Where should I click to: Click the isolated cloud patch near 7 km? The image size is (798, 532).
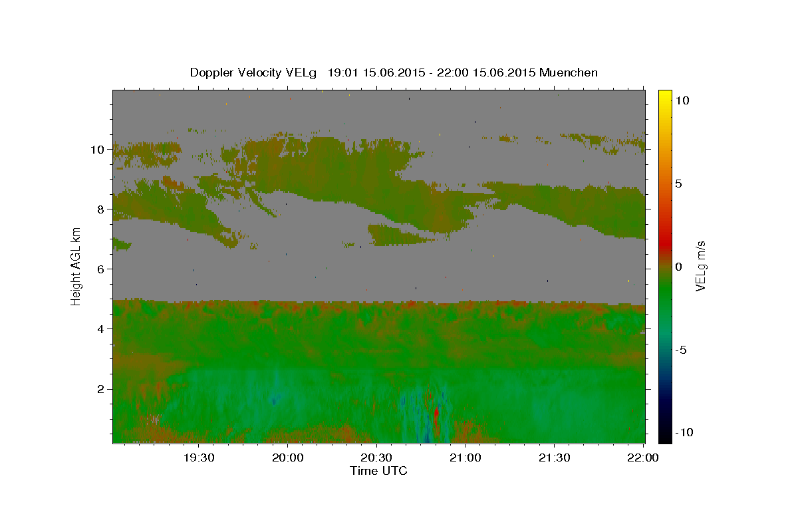(x=399, y=235)
